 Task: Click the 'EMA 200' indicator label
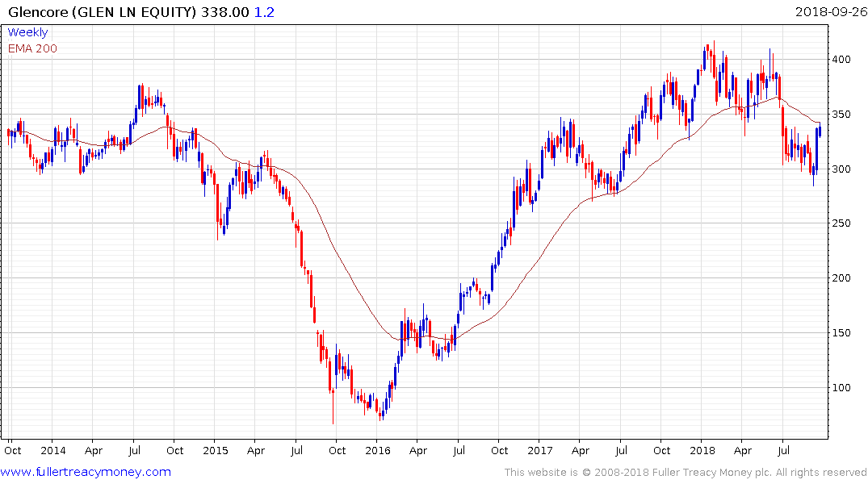[x=32, y=48]
